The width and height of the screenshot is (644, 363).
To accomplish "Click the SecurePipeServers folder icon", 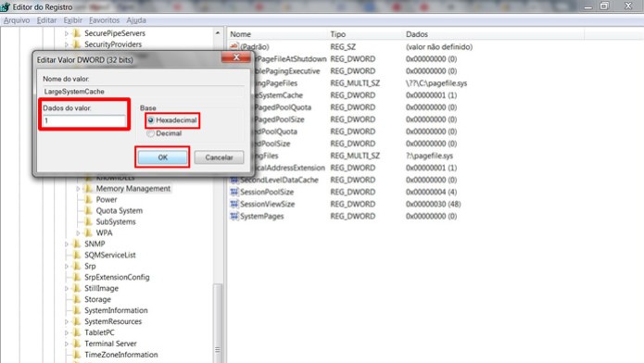I will [x=77, y=33].
